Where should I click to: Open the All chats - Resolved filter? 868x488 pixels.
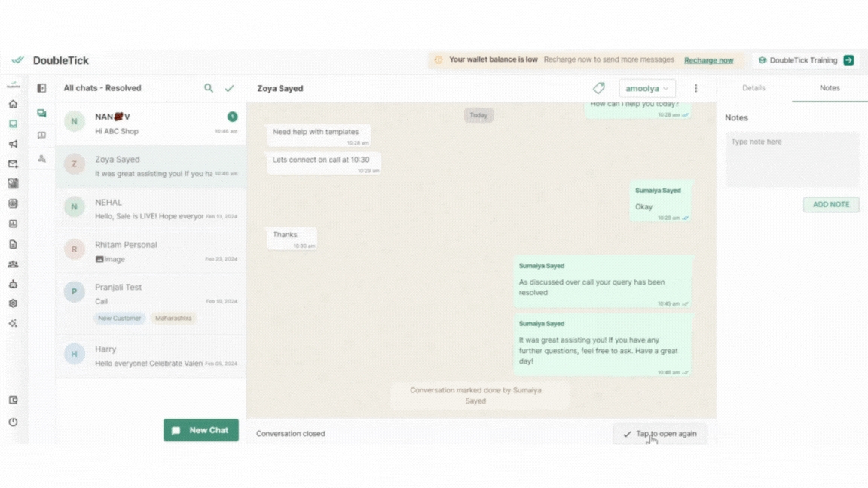coord(102,88)
